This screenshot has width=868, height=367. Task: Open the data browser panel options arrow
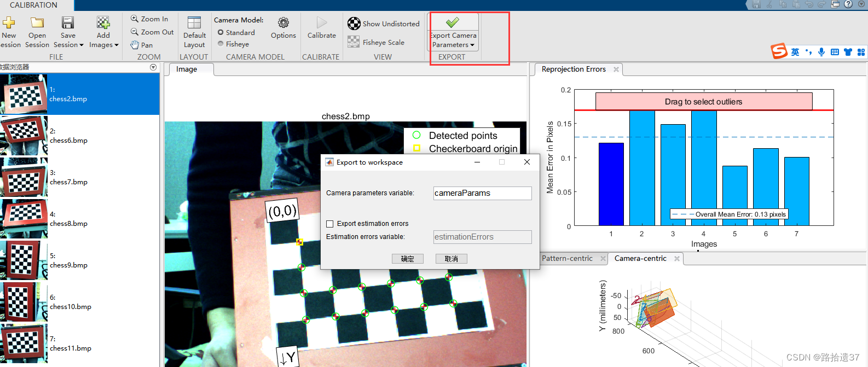153,67
